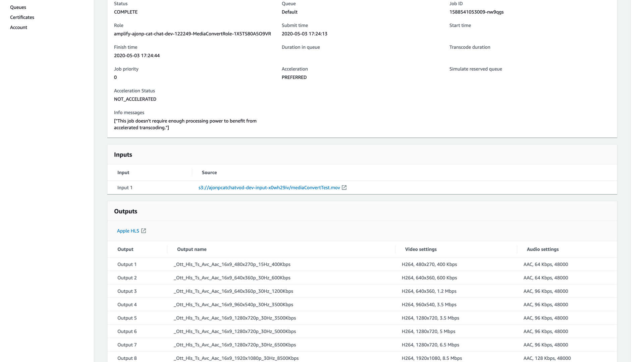
Task: Select the Output 1 row
Action: (127, 264)
